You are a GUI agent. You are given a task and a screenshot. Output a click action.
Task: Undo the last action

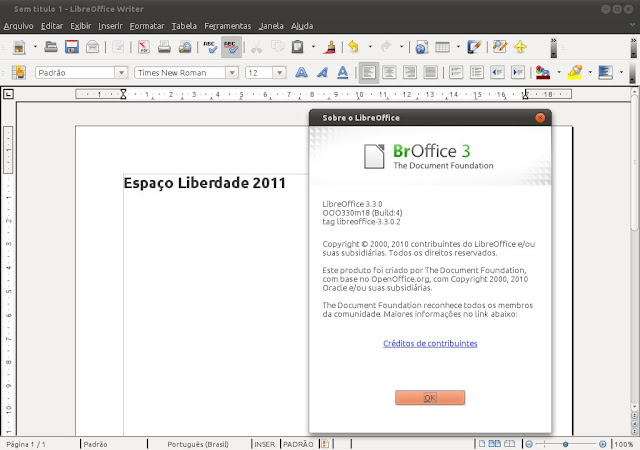pos(353,47)
